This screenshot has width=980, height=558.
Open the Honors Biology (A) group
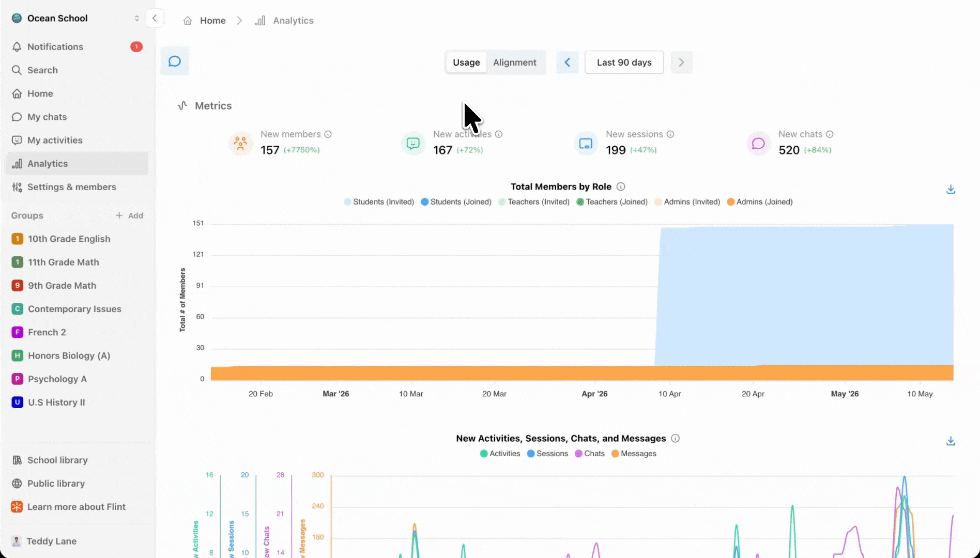[x=77, y=355]
